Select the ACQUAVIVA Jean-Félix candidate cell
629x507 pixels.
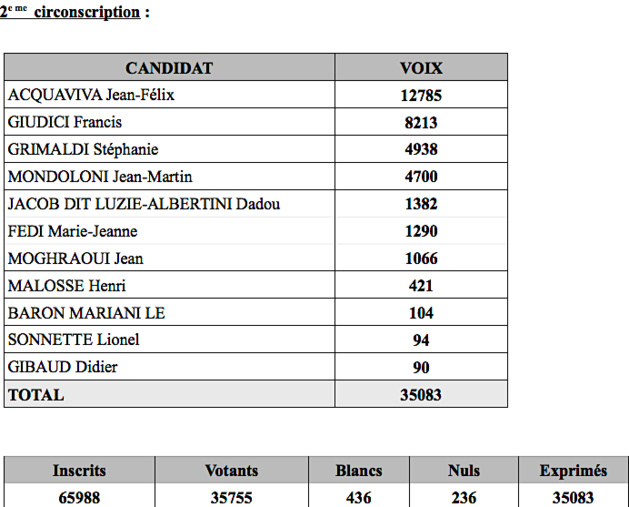pyautogui.click(x=97, y=96)
